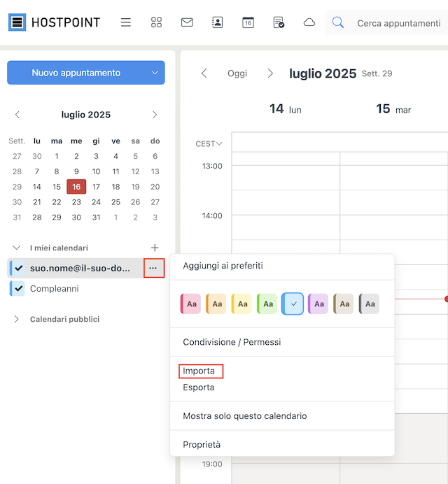Choose the yellow Aa color swatch
The width and height of the screenshot is (448, 484).
click(x=241, y=304)
